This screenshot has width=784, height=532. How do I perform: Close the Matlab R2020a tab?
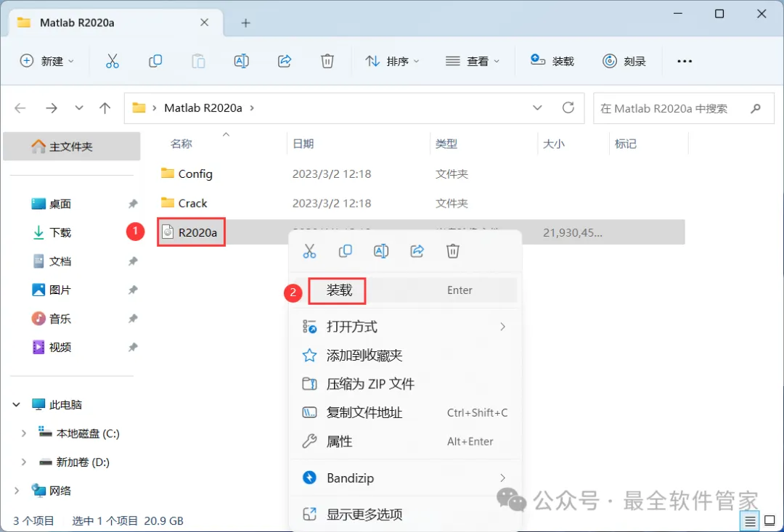204,22
